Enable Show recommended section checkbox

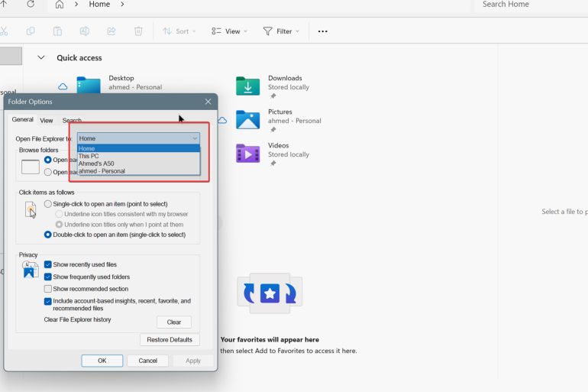tap(48, 289)
